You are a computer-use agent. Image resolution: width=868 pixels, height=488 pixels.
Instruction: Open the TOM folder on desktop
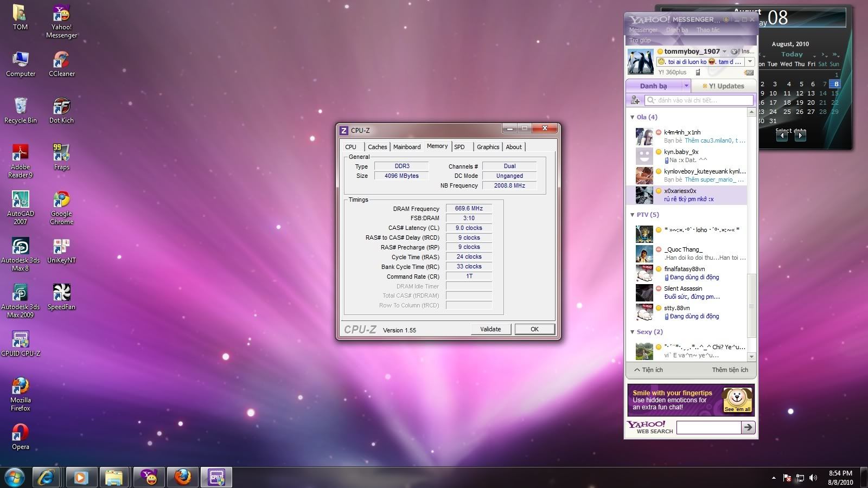pos(20,17)
